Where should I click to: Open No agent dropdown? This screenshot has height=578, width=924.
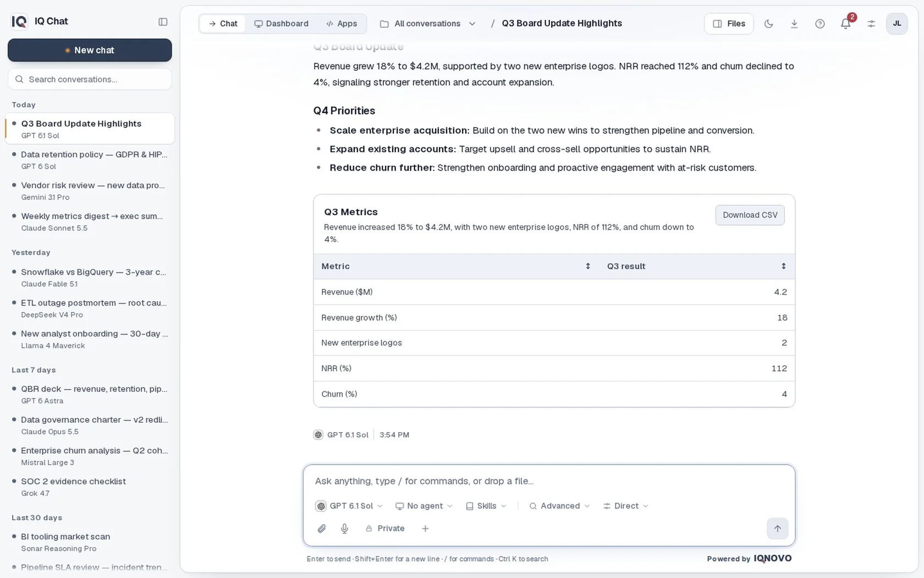coord(424,506)
